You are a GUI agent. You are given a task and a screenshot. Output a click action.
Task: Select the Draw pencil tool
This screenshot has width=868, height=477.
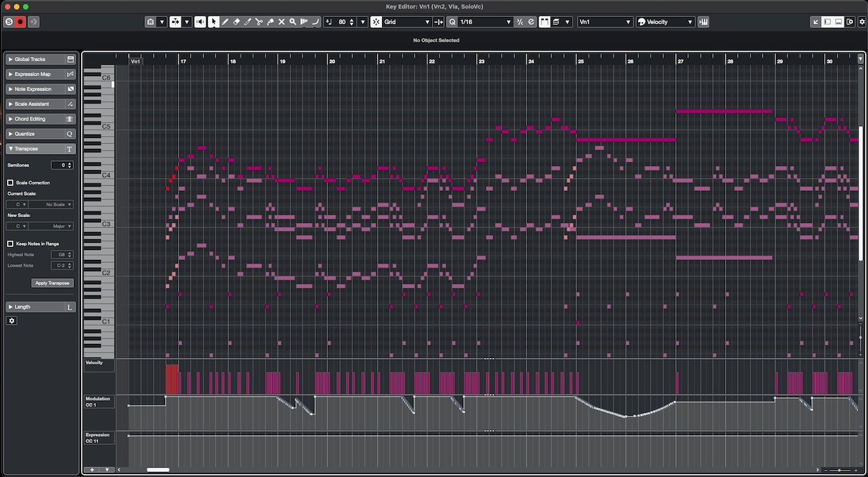225,22
